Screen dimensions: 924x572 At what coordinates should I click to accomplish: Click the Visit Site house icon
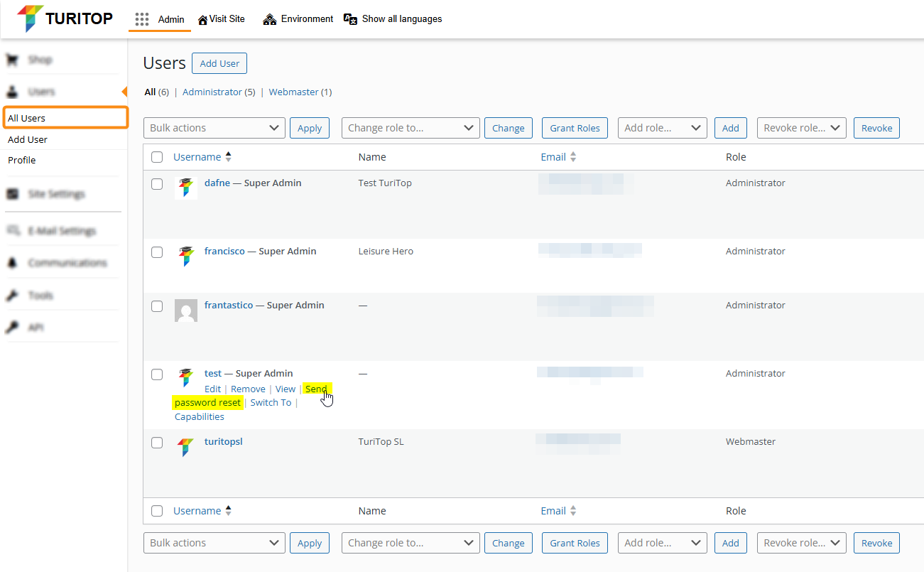[x=202, y=19]
